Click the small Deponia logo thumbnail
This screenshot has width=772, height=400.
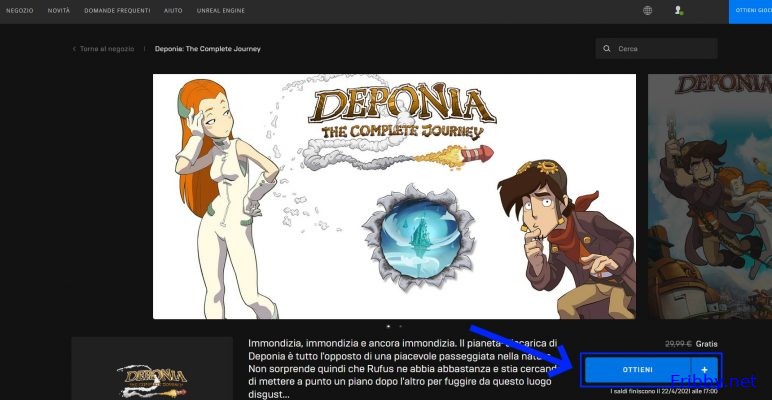[152, 368]
